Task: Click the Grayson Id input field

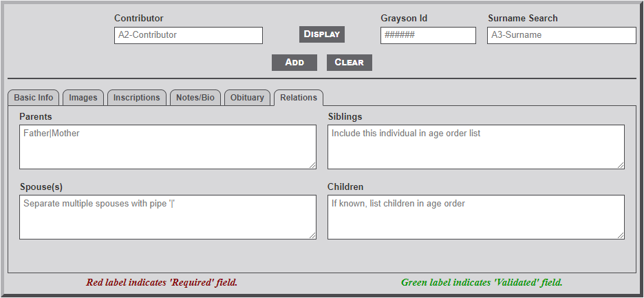Action: (427, 35)
